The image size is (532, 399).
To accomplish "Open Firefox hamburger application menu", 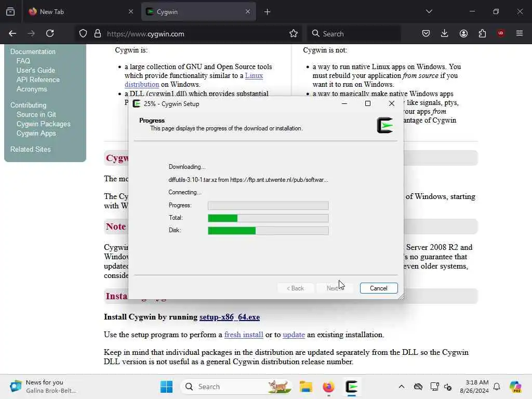I will tap(520, 33).
